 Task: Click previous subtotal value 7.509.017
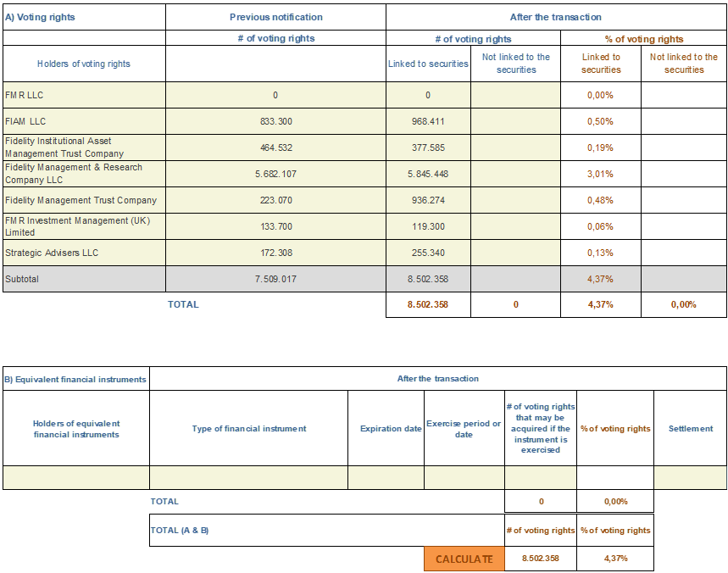[x=275, y=279]
